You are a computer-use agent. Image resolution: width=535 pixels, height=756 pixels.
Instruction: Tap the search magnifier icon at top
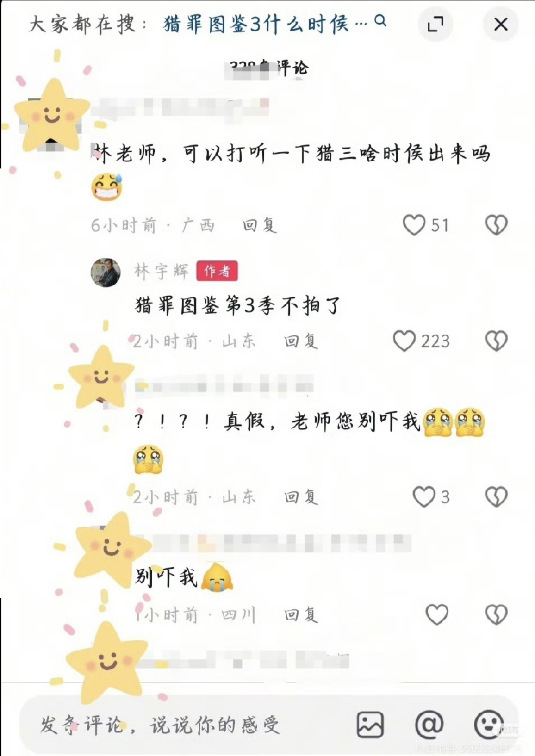click(380, 21)
